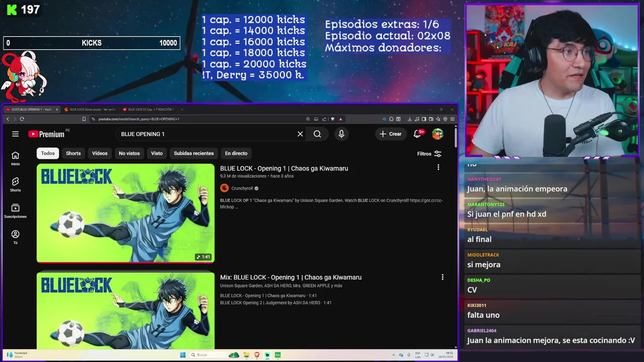
Task: Click the Crear button
Action: [x=390, y=134]
